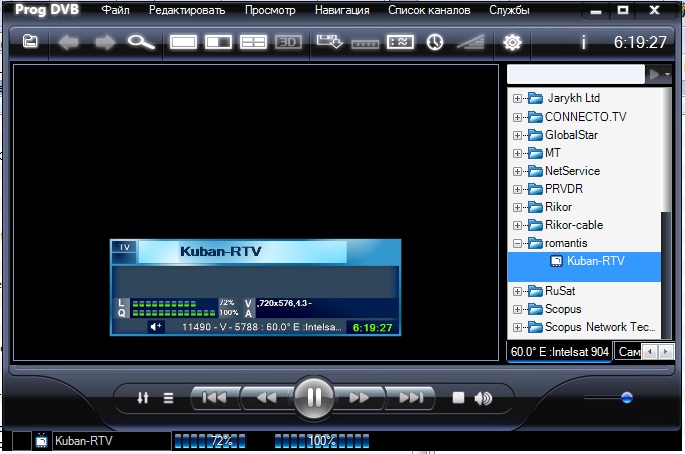Viewport: 685px width, 454px height.
Task: Toggle mute in the Kuban-RTV overlay
Action: coord(156,326)
